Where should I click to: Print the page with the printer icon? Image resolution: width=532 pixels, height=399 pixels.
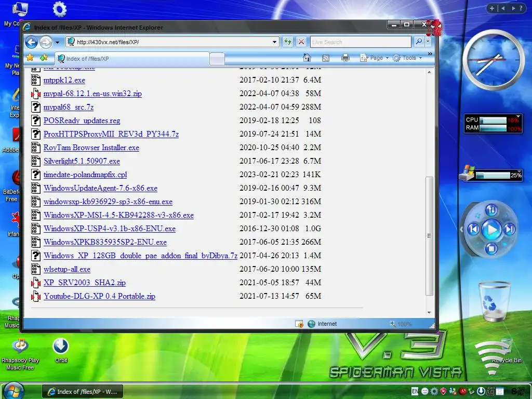point(345,58)
